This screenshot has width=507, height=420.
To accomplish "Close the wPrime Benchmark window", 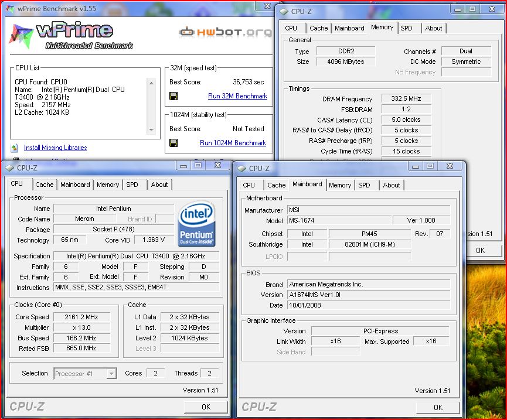I will tap(267, 6).
